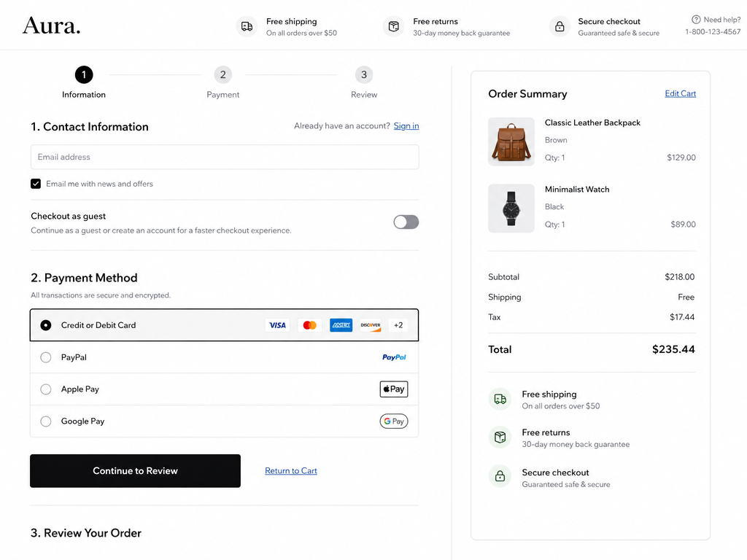
Task: Click the Need help? text
Action: (722, 20)
